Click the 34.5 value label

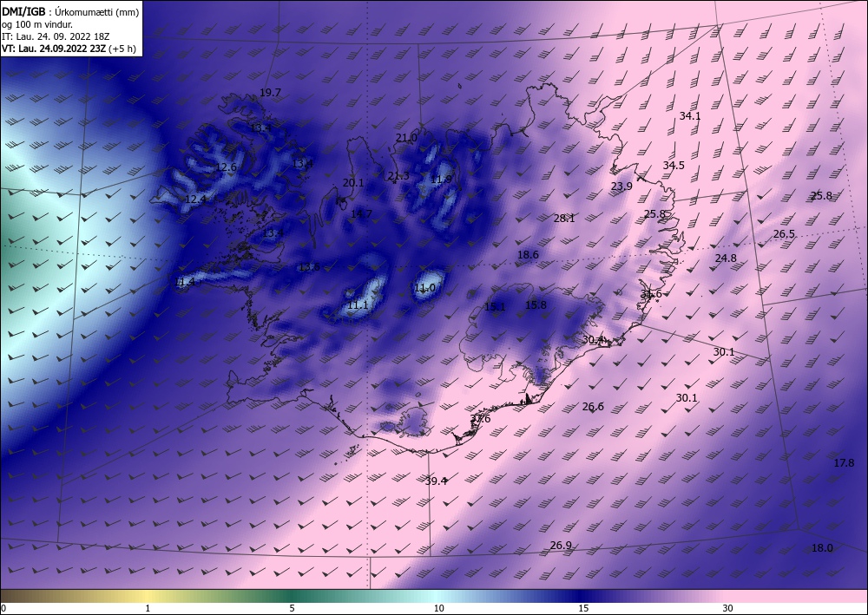(674, 166)
